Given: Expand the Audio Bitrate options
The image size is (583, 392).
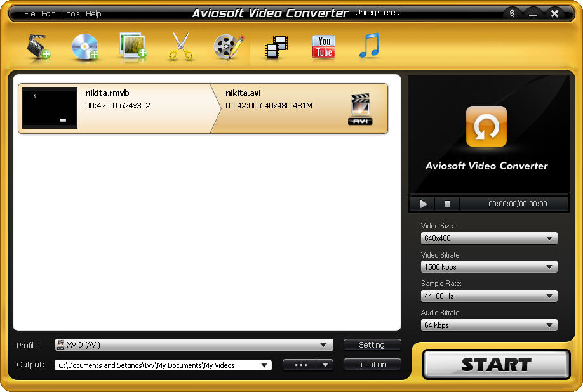Looking at the screenshot, I should tap(488, 325).
